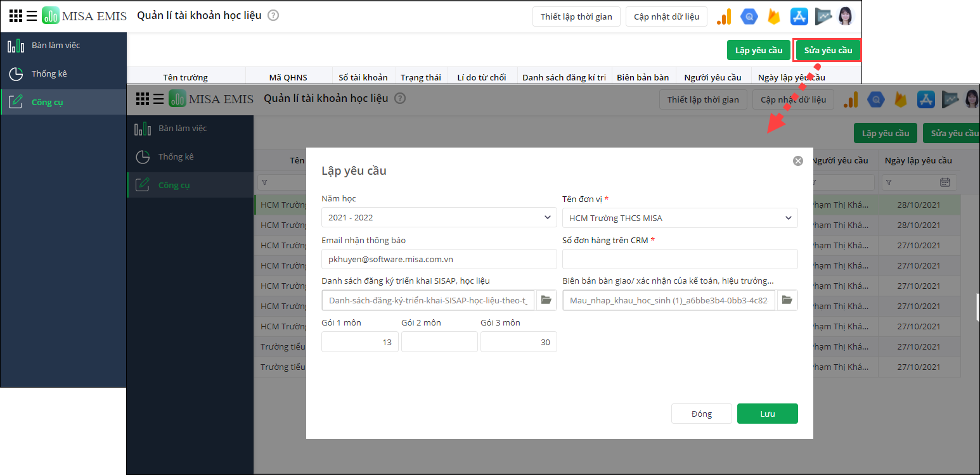Open Google Analytics icon in back window
This screenshot has width=980, height=475.
pyautogui.click(x=724, y=16)
